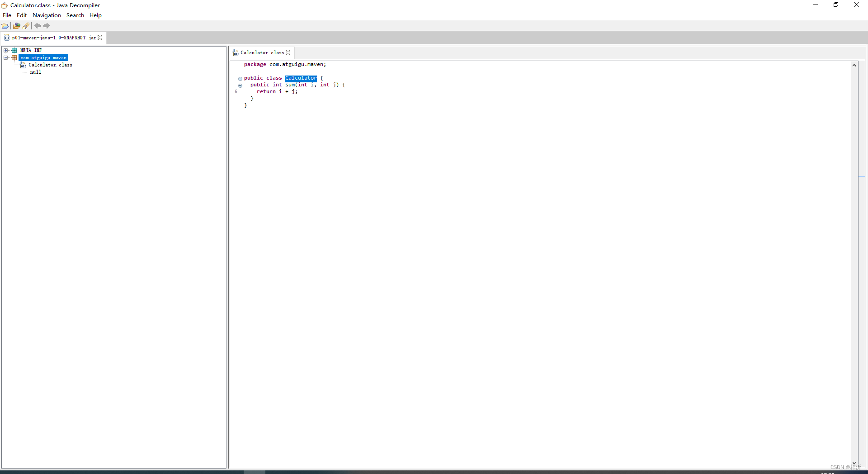868x474 pixels.
Task: Open the Help menu
Action: click(95, 15)
